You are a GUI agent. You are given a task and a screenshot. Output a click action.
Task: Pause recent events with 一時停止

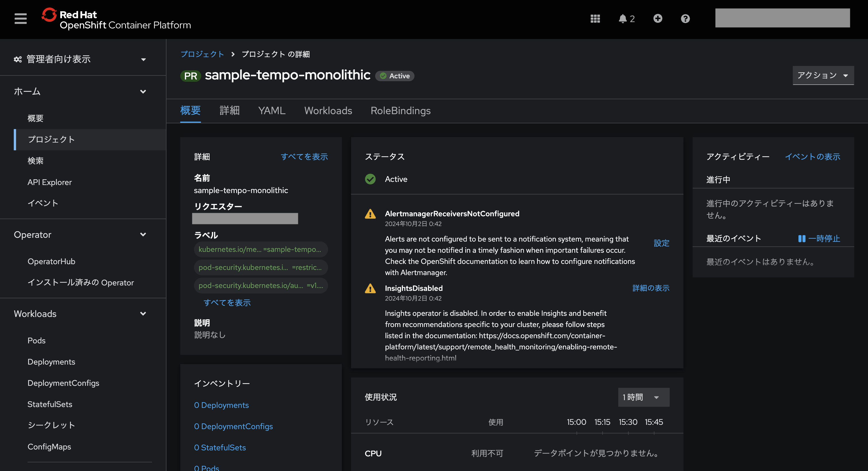819,238
